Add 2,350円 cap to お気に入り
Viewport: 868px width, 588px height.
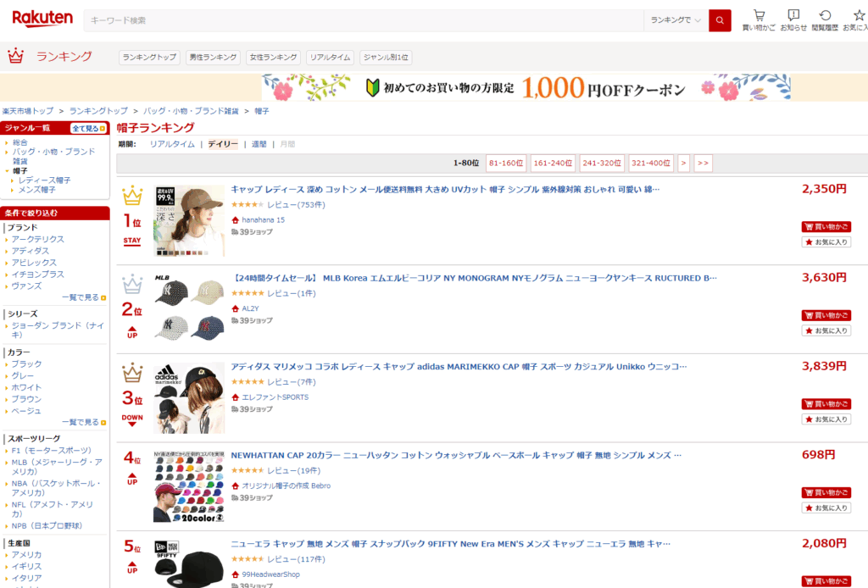pos(826,242)
